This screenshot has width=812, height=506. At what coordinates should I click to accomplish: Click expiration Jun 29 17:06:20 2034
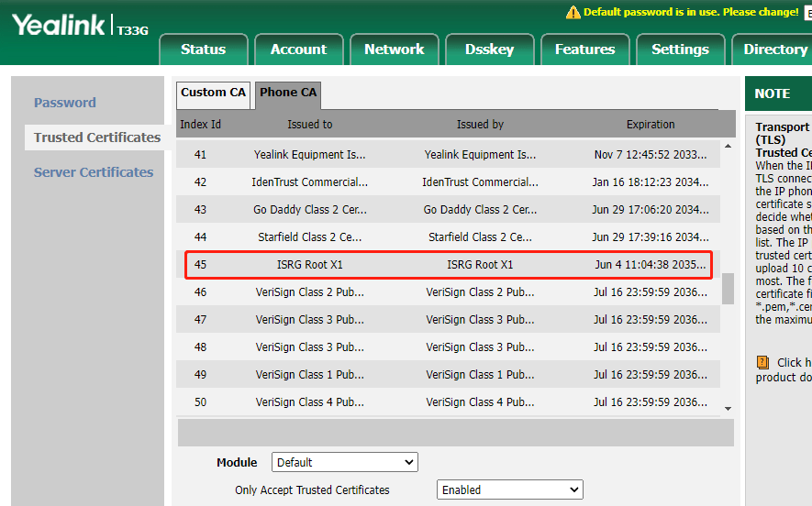651,210
